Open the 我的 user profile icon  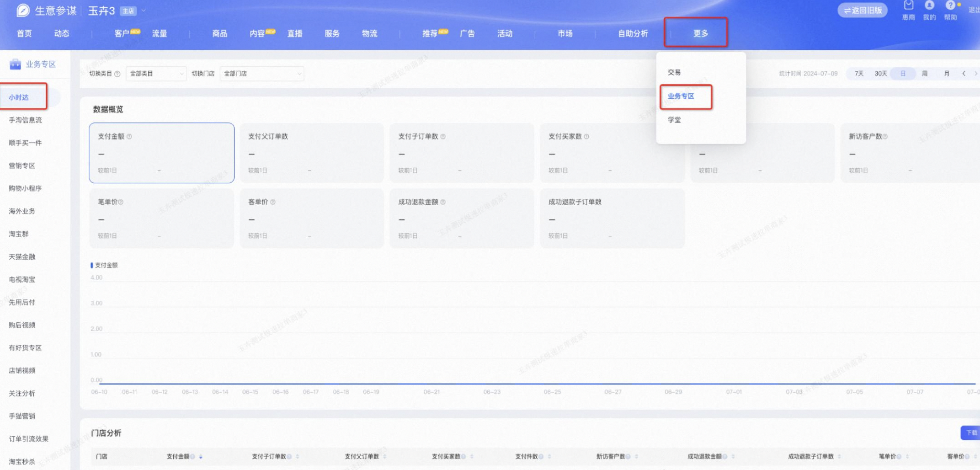929,5
